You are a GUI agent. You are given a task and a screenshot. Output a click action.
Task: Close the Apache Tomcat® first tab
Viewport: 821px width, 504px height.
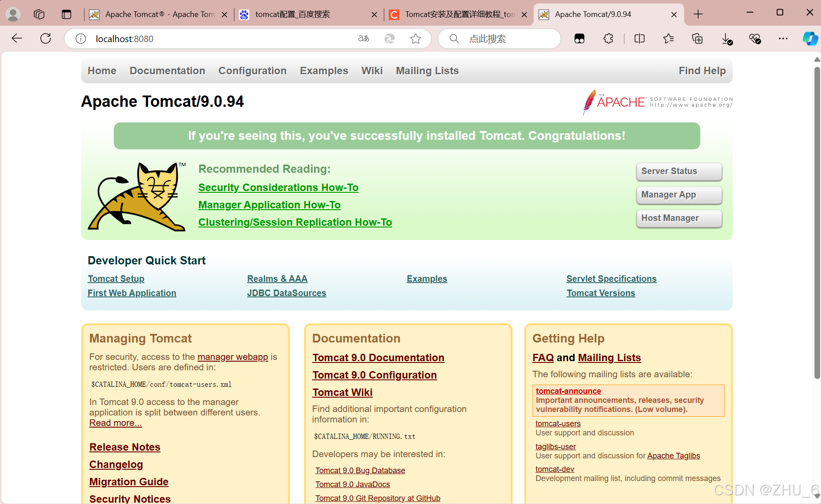(x=225, y=15)
